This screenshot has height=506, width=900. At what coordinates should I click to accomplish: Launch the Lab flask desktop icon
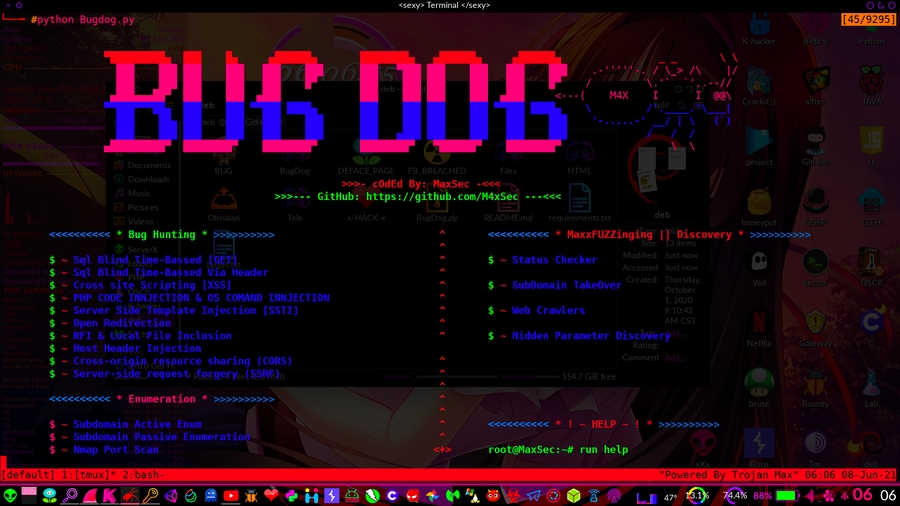click(x=871, y=384)
